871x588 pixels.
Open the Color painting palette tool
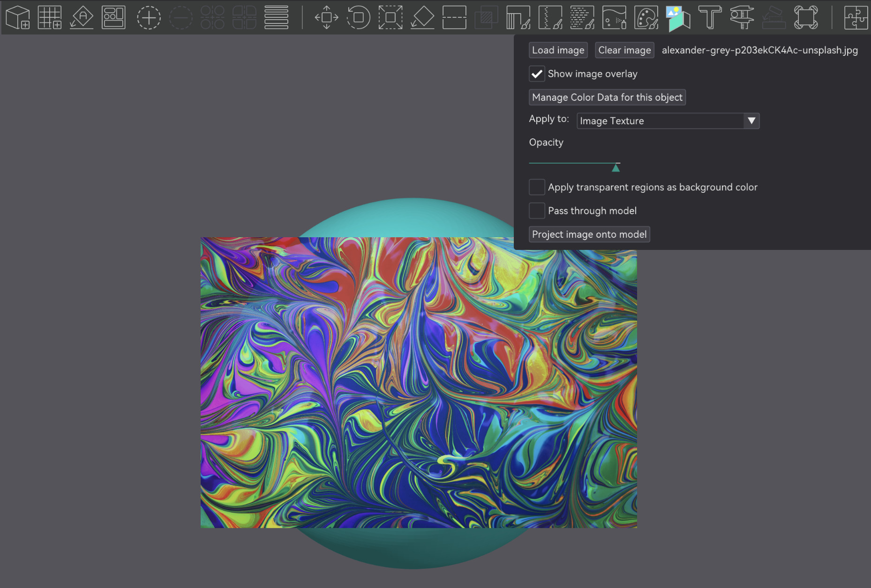646,17
